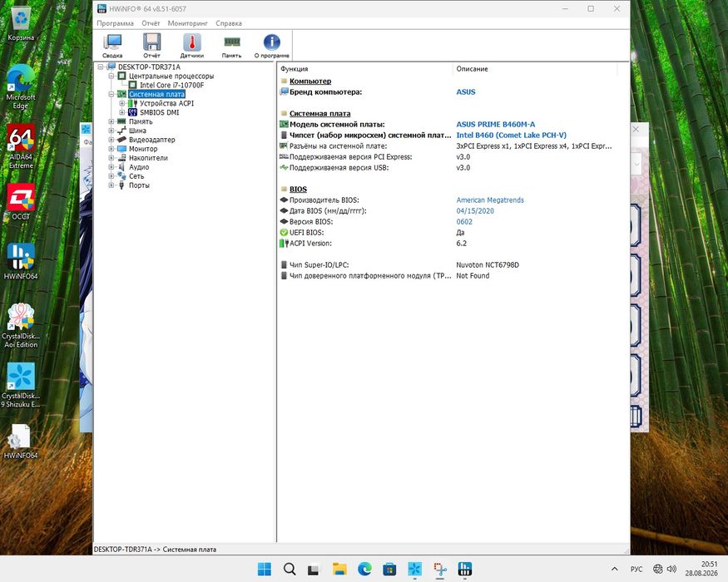Click the American Megatrends value
The width and height of the screenshot is (728, 582).
coord(490,200)
